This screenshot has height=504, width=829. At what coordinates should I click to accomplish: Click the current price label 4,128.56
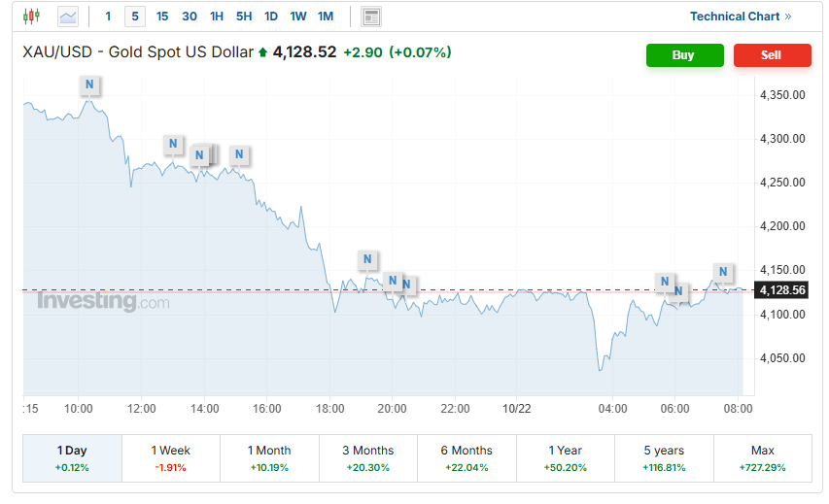pos(782,290)
